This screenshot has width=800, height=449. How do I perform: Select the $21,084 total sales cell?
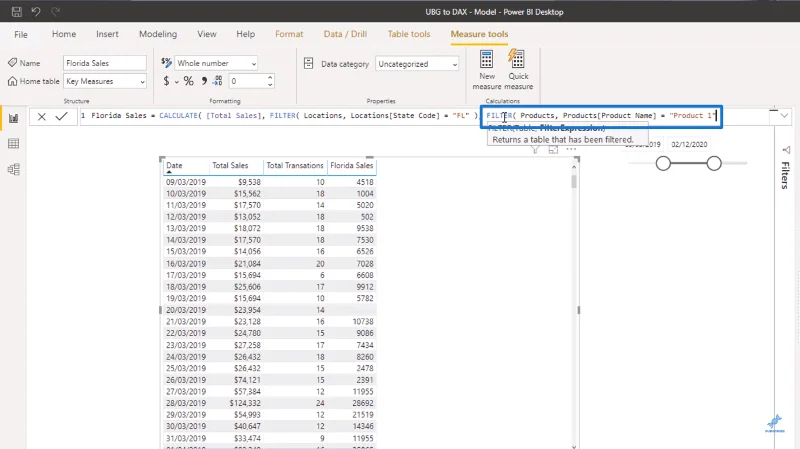247,263
